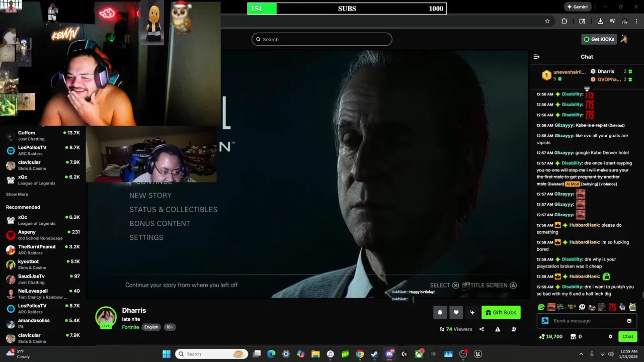Focus the Kick search box
This screenshot has height=362, width=644.
point(321,39)
